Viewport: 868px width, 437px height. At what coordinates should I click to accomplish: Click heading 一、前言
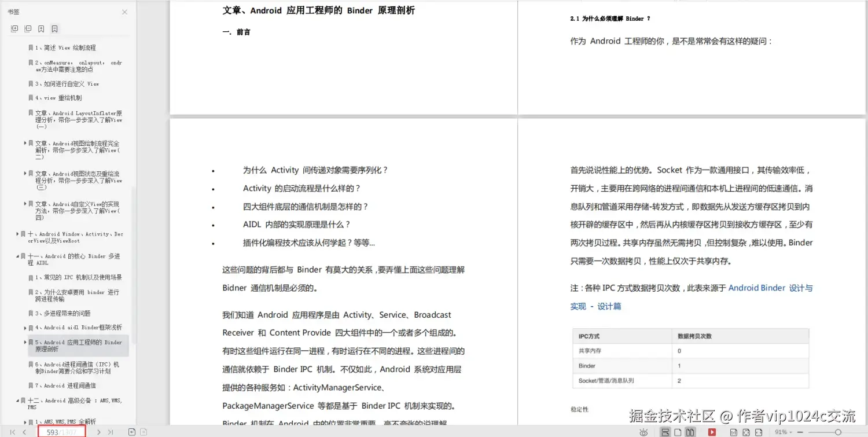[x=237, y=32]
